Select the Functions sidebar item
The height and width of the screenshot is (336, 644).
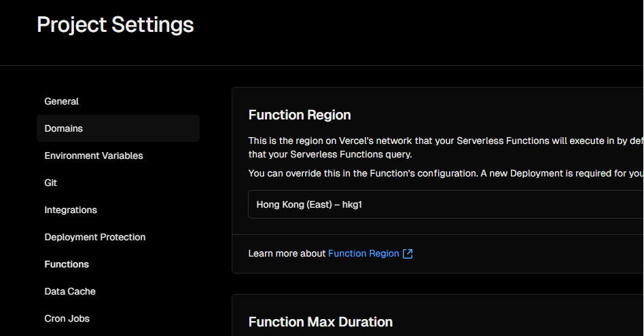[67, 265]
